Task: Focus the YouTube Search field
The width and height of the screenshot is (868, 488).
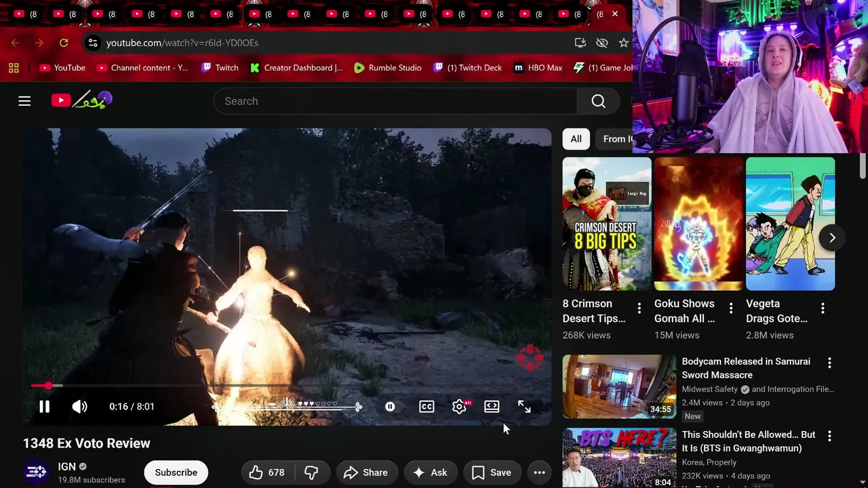Action: pyautogui.click(x=395, y=101)
